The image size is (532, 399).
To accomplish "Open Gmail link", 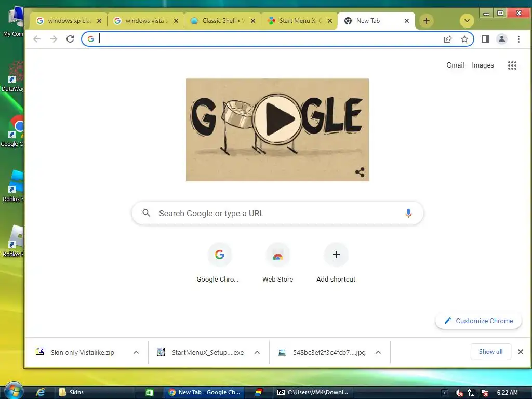I will (455, 65).
